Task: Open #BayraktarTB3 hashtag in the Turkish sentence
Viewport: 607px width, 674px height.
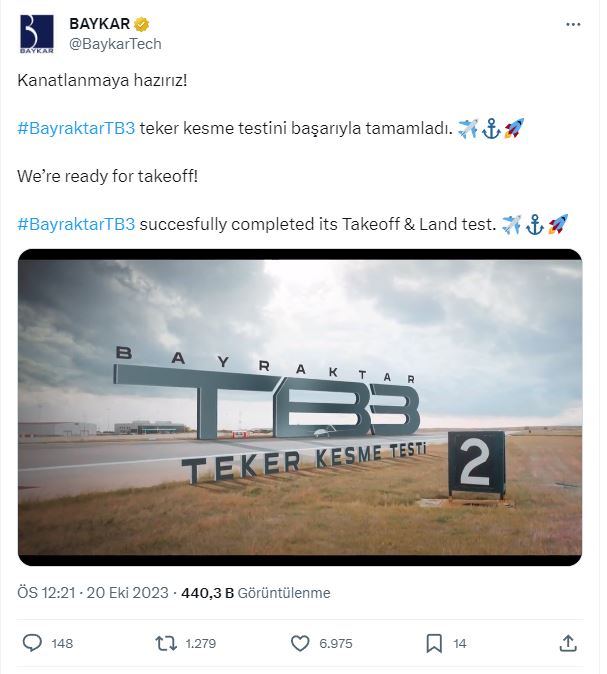Action: (x=76, y=127)
